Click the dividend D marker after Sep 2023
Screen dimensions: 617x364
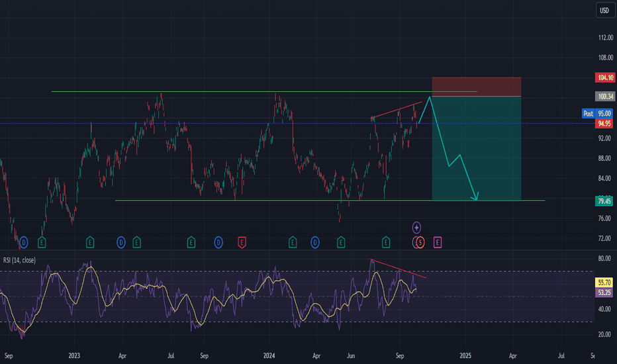click(x=218, y=242)
